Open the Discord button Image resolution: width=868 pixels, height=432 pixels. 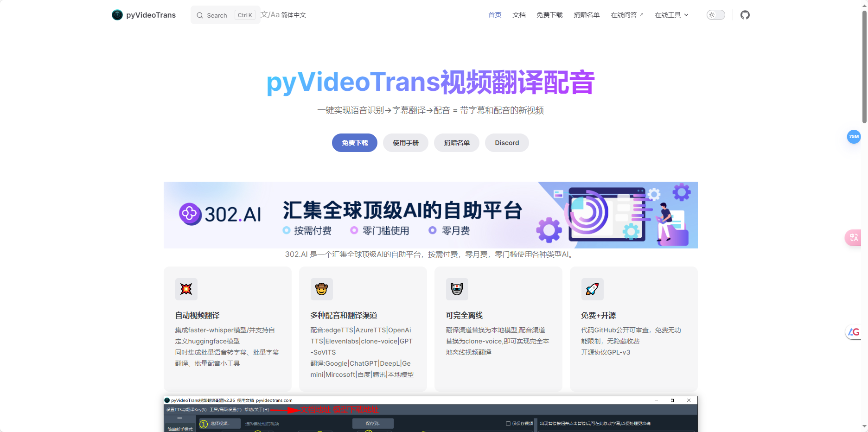point(506,143)
